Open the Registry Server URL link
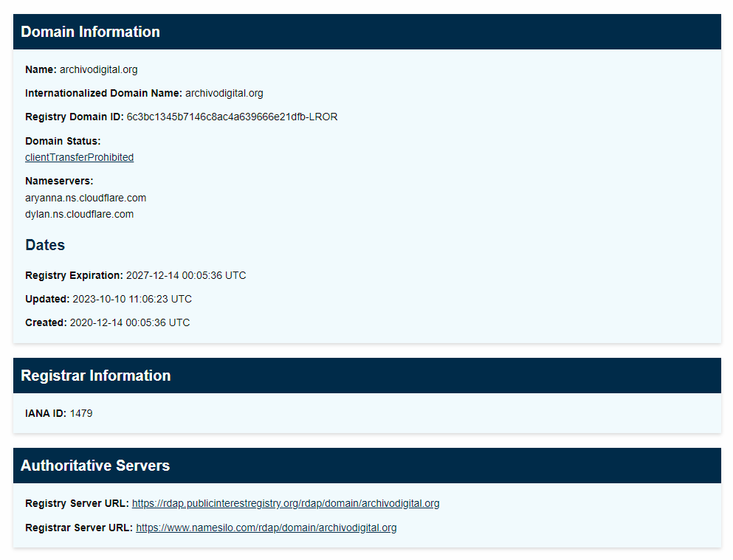Screen dimensions: 733x560 coord(286,503)
